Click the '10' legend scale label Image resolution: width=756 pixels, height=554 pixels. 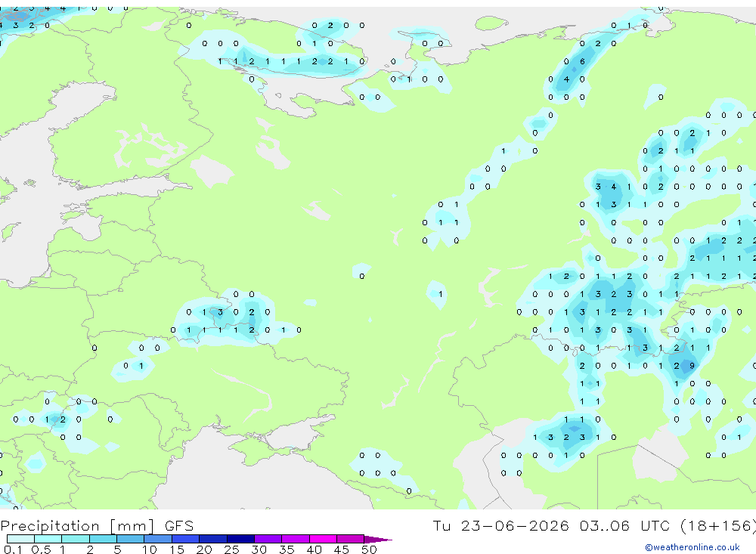point(149,549)
